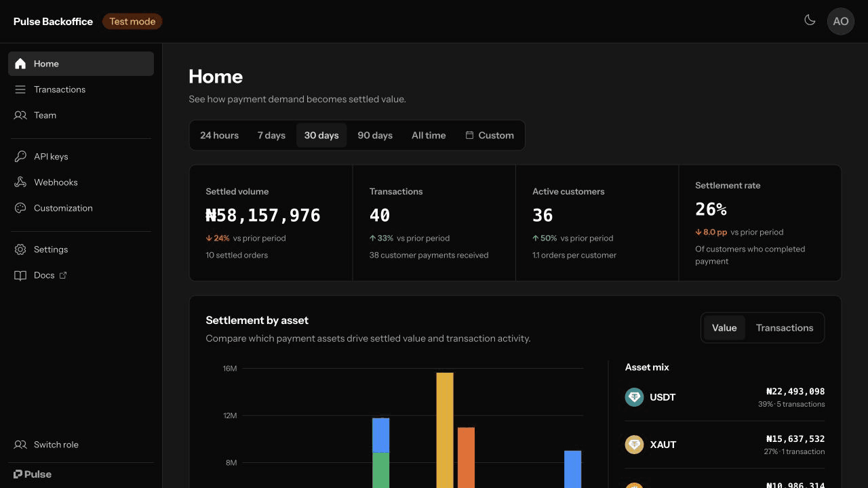Select the 90 days range
The image size is (868, 488).
(375, 136)
